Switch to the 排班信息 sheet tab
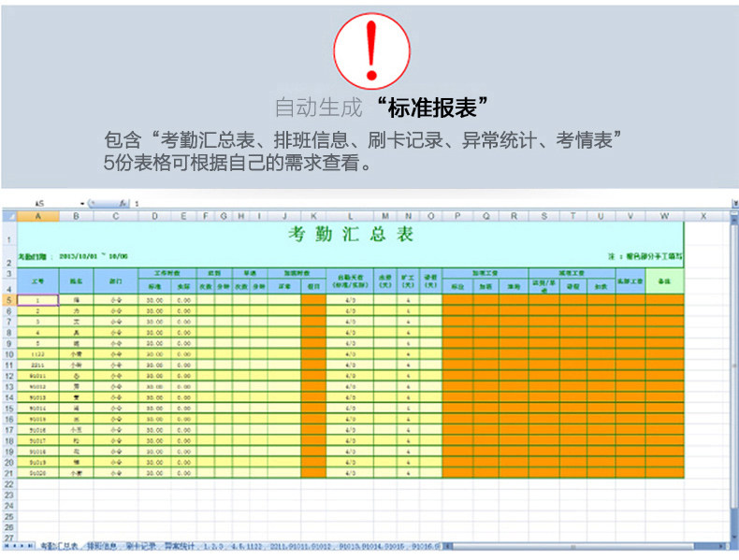This screenshot has width=739, height=560. 101,546
